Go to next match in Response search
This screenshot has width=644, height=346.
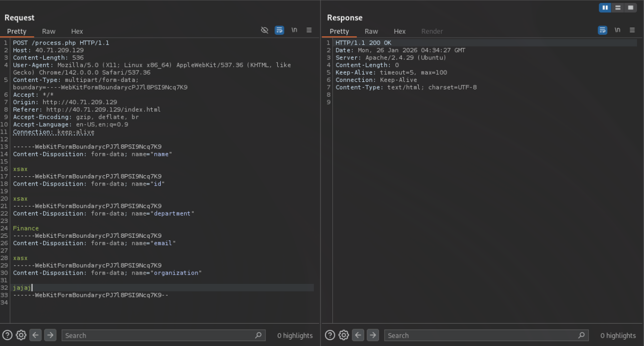pos(373,335)
